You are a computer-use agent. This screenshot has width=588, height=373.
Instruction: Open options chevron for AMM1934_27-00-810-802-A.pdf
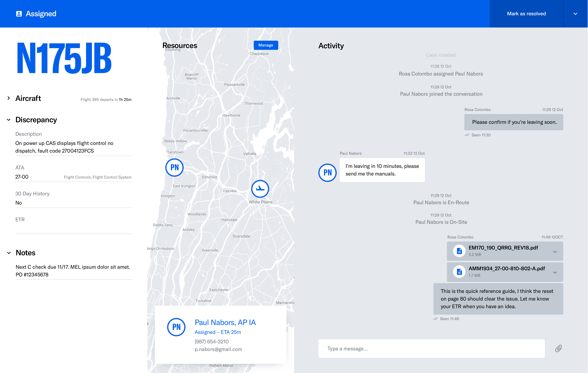point(555,272)
